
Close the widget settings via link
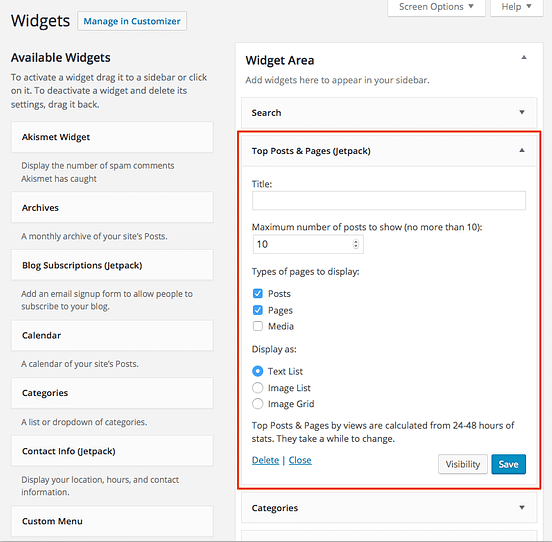[300, 460]
